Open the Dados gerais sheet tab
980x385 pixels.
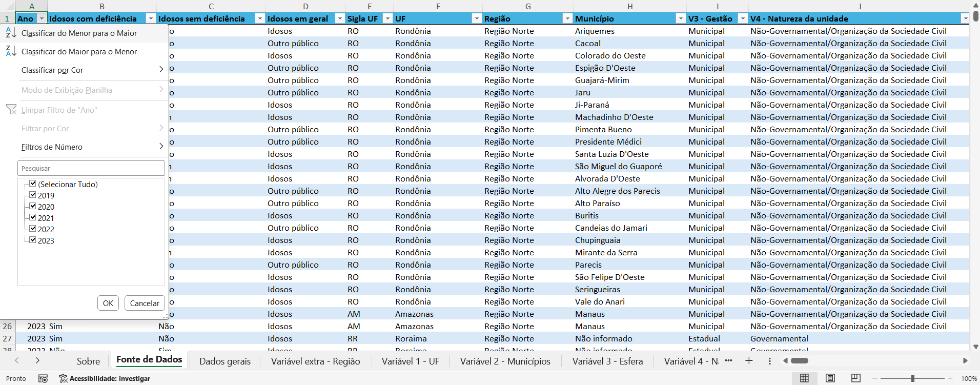(225, 361)
